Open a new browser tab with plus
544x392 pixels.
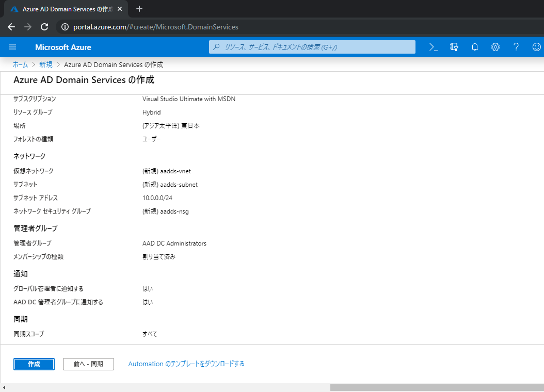click(139, 9)
